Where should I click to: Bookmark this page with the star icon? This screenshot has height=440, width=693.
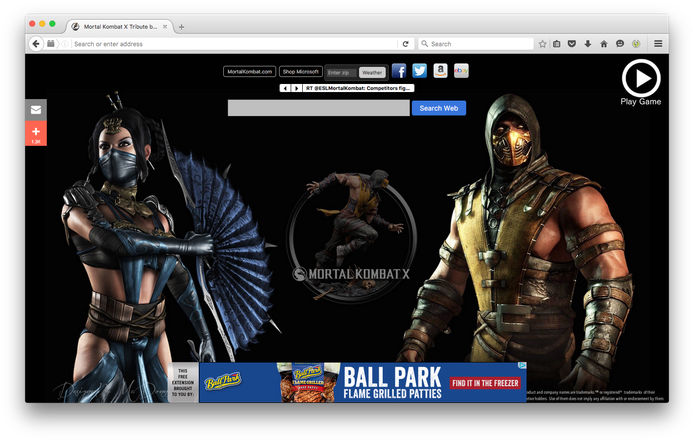click(x=542, y=44)
